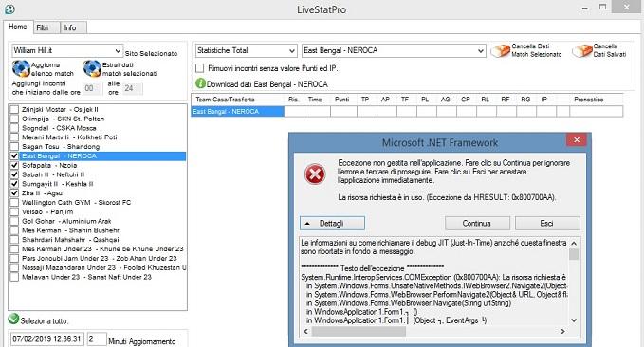Check the Velsao - Panjim match
Viewport: 644px width, 347px height.
[x=14, y=211]
